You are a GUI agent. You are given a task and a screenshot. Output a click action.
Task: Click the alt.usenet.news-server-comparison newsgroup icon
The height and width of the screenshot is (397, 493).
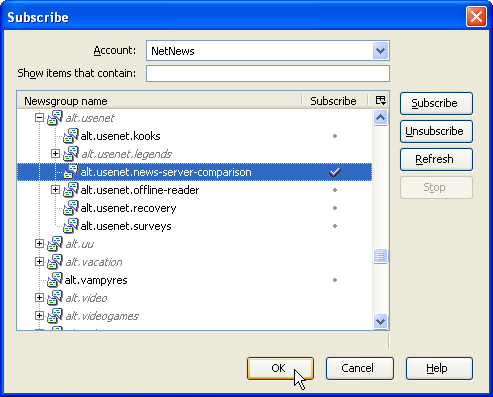coord(71,172)
